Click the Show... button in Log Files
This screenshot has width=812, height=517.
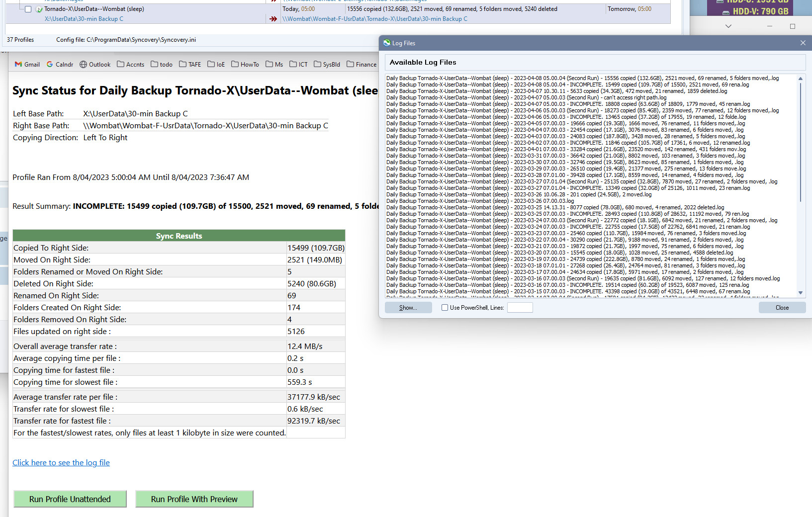(x=408, y=308)
